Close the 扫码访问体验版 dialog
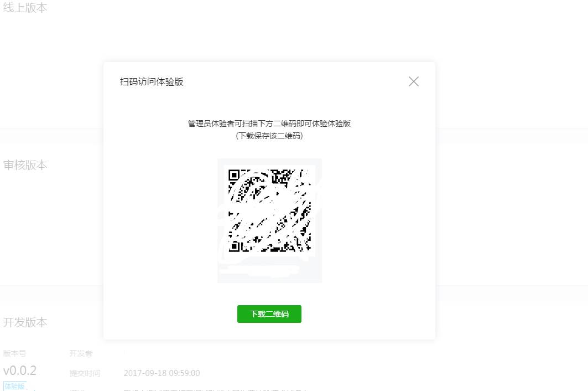Screen dimensions: 588x391 coord(414,81)
